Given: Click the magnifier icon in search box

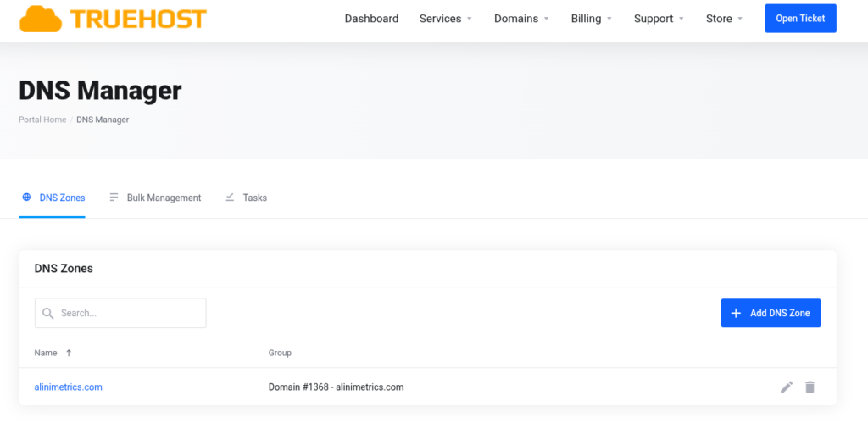Looking at the screenshot, I should click(48, 313).
